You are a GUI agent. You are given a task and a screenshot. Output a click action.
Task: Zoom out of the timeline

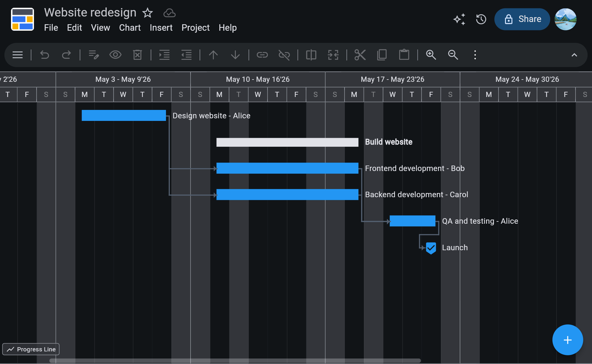point(453,55)
